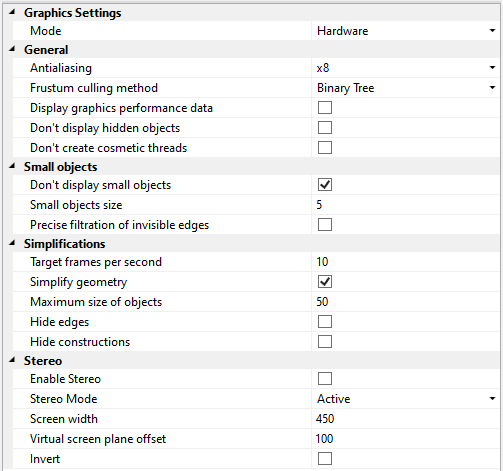Collapse the Stereo section
The height and width of the screenshot is (471, 503).
pos(12,360)
